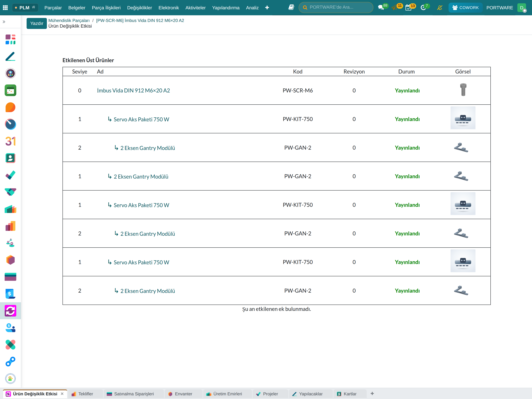Open the Analiz menu

252,8
